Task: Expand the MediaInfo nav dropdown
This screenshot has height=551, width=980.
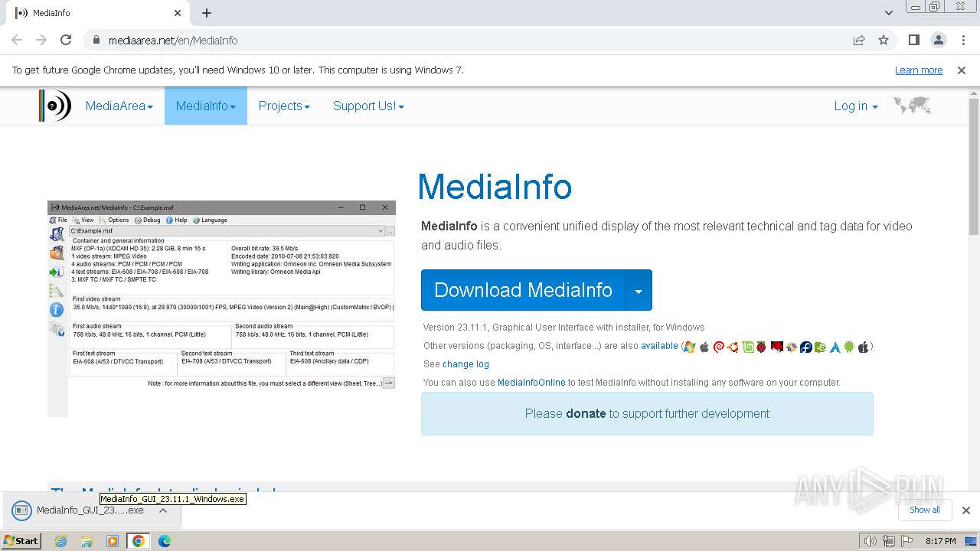Action: click(206, 106)
